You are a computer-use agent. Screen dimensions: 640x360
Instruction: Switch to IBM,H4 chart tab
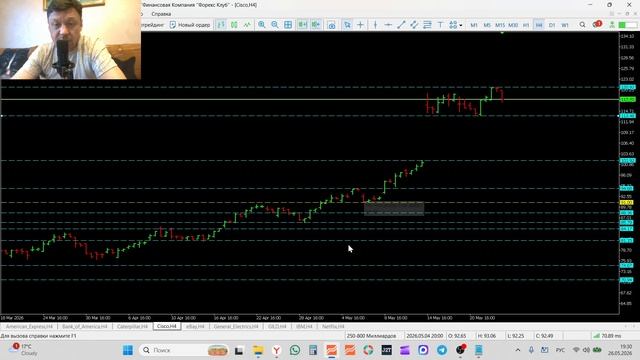(x=304, y=327)
